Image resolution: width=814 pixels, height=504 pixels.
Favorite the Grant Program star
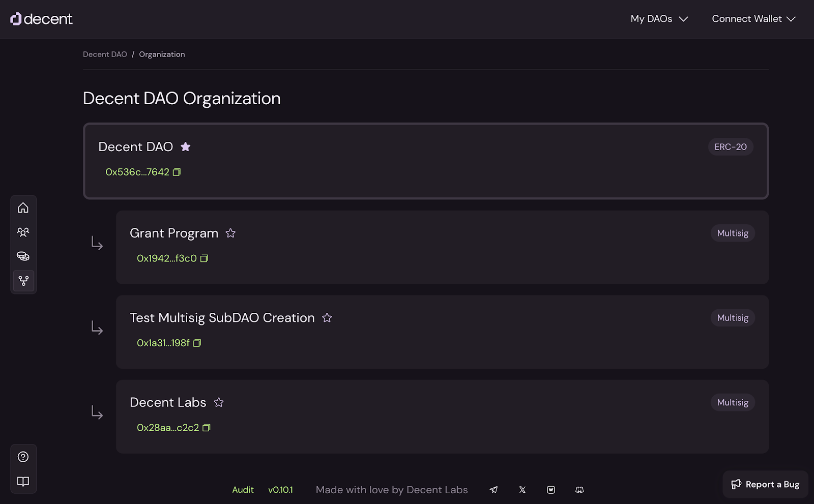coord(230,233)
